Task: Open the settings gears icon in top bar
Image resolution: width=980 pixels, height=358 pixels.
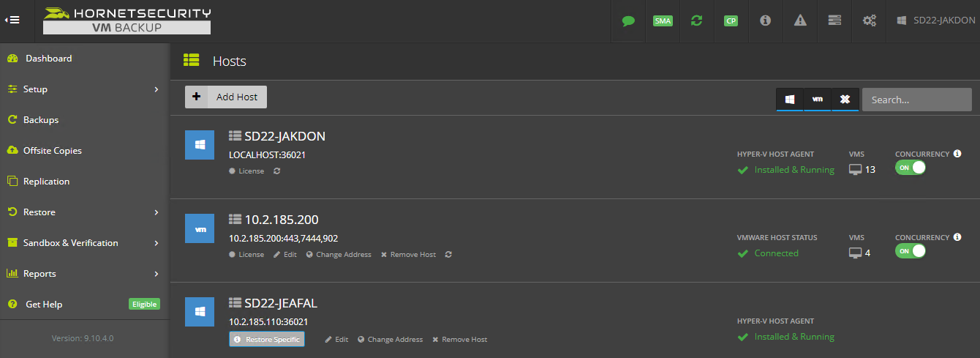Action: 869,20
